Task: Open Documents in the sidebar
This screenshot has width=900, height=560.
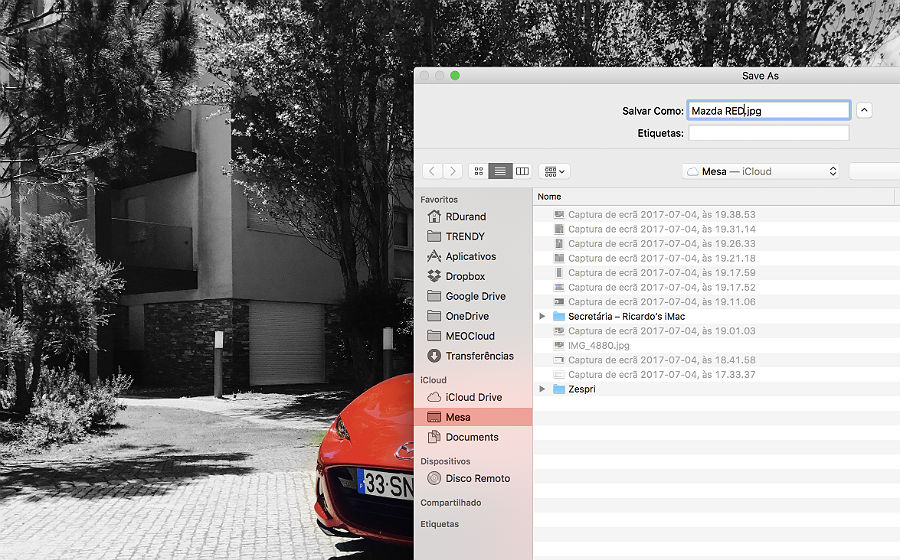Action: (473, 437)
